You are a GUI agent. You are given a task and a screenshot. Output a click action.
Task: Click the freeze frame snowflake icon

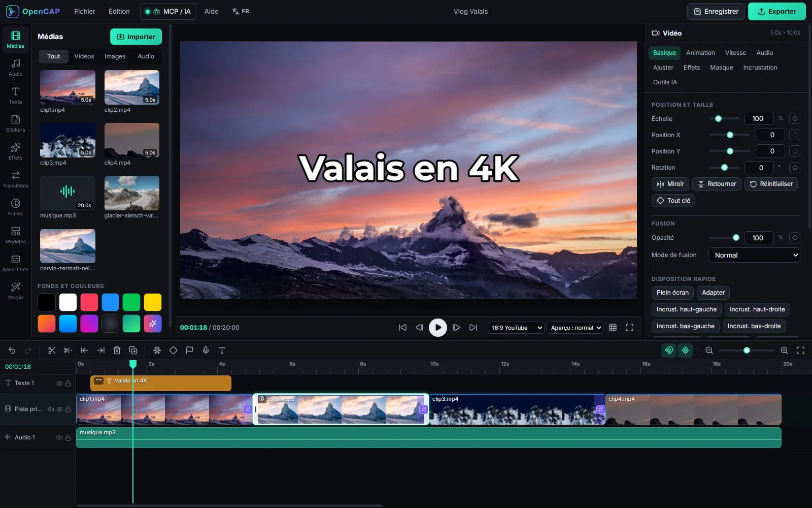[x=157, y=350]
